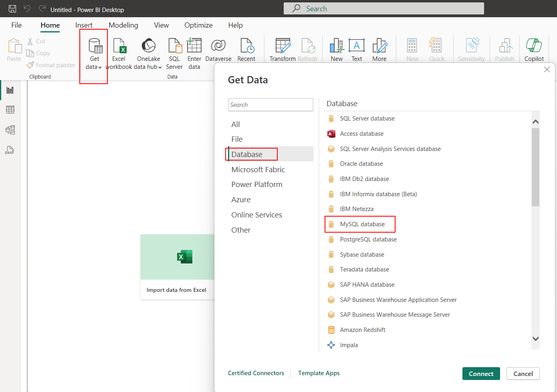Select the View ribbon tab
The height and width of the screenshot is (392, 557).
tap(161, 25)
